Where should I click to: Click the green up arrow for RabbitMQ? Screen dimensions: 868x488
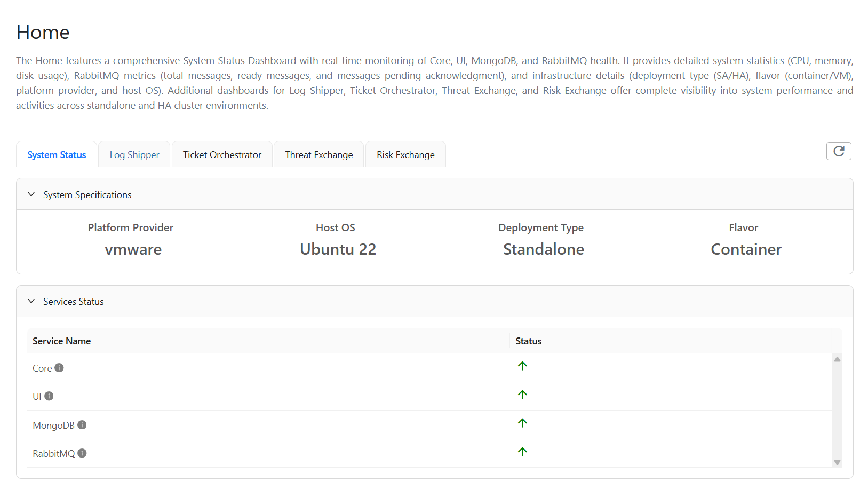(522, 452)
